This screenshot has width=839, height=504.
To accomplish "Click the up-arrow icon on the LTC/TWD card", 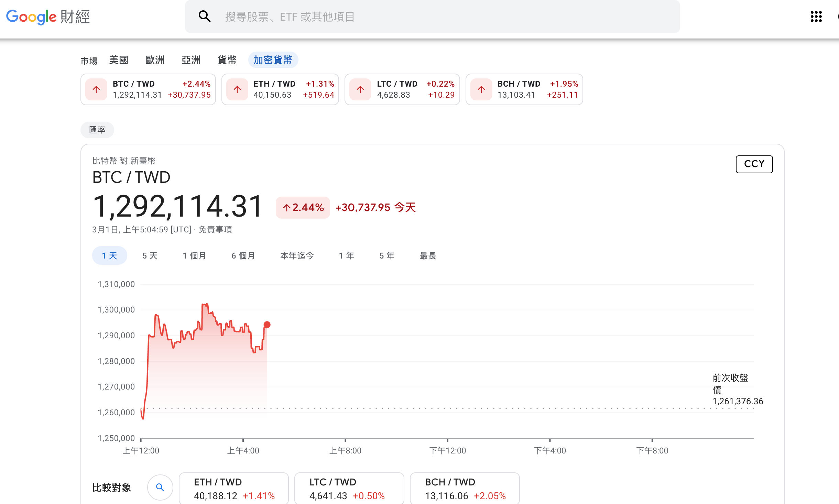I will [360, 89].
